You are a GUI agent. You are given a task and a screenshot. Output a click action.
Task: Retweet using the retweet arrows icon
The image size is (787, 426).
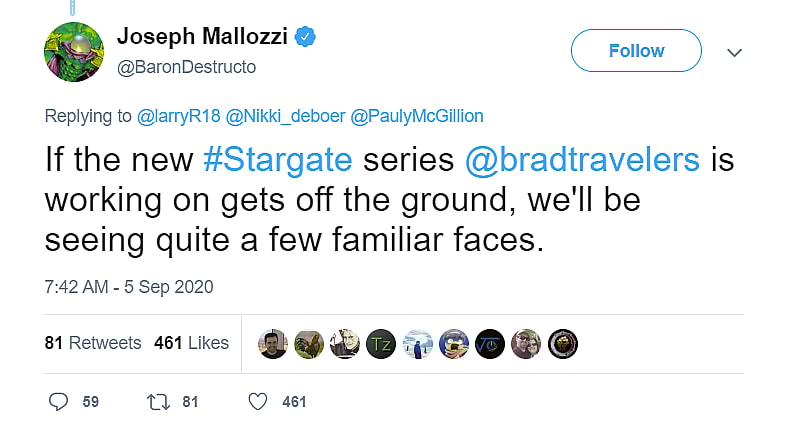(158, 401)
